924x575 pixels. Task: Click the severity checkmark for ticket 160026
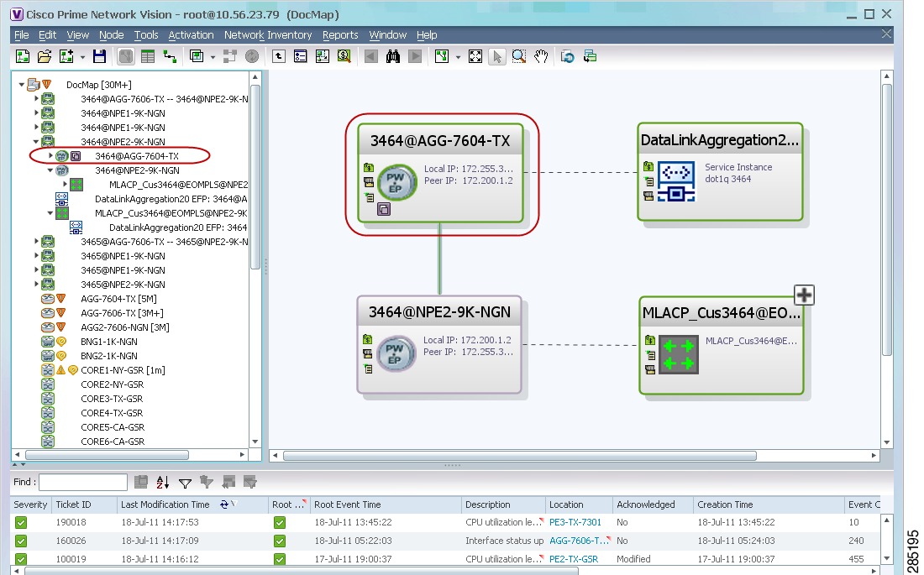(21, 541)
